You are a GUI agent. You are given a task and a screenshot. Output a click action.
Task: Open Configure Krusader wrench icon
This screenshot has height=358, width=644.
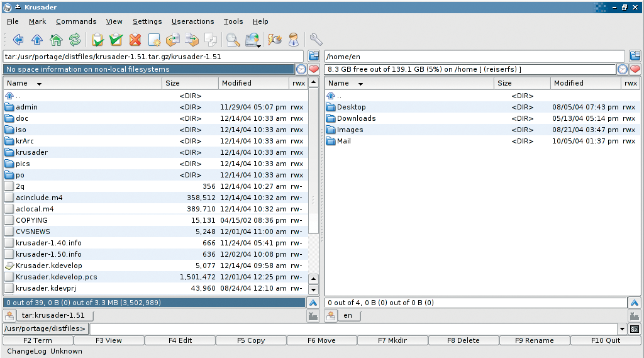[316, 40]
